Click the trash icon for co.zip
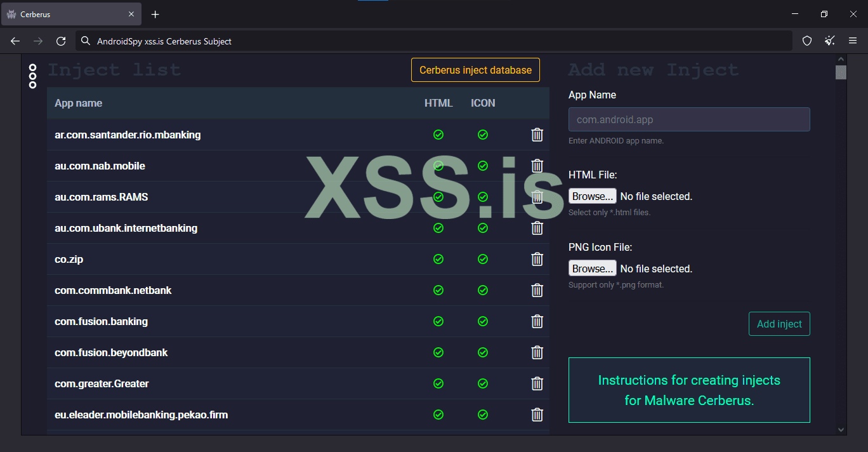The width and height of the screenshot is (868, 452). (537, 259)
